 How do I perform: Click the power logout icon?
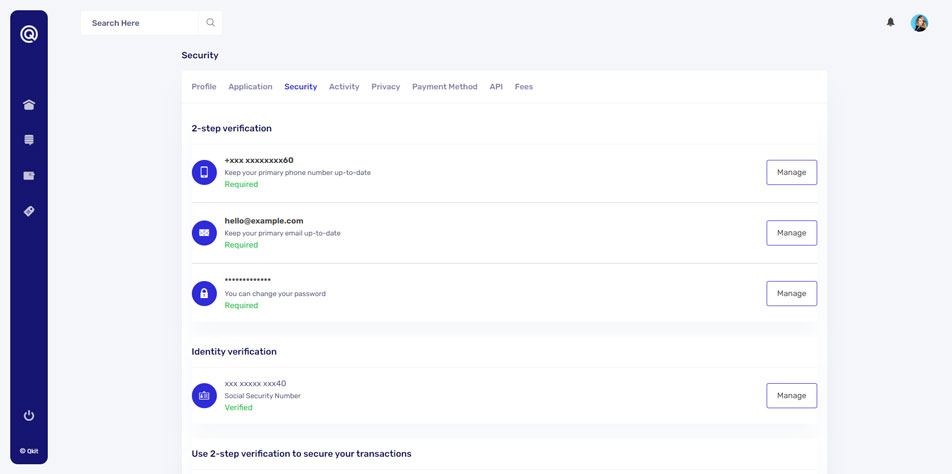(x=29, y=415)
